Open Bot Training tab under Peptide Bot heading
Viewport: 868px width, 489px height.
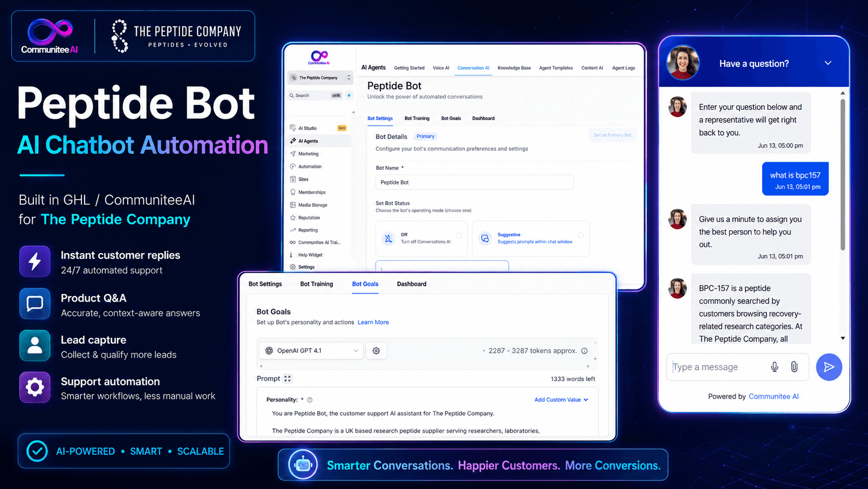coord(417,118)
